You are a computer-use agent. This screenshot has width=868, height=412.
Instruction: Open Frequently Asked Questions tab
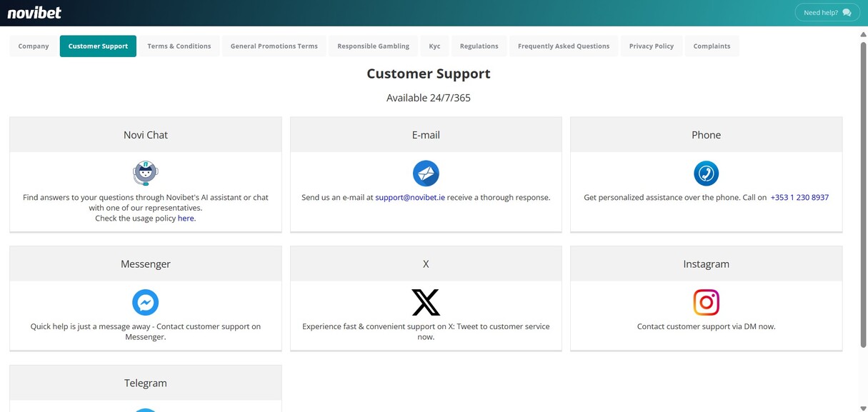pos(564,46)
